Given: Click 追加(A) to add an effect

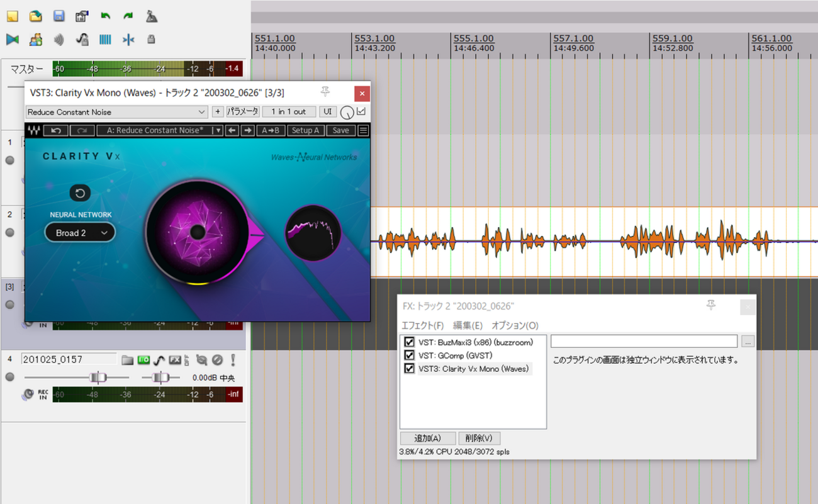Looking at the screenshot, I should 427,438.
